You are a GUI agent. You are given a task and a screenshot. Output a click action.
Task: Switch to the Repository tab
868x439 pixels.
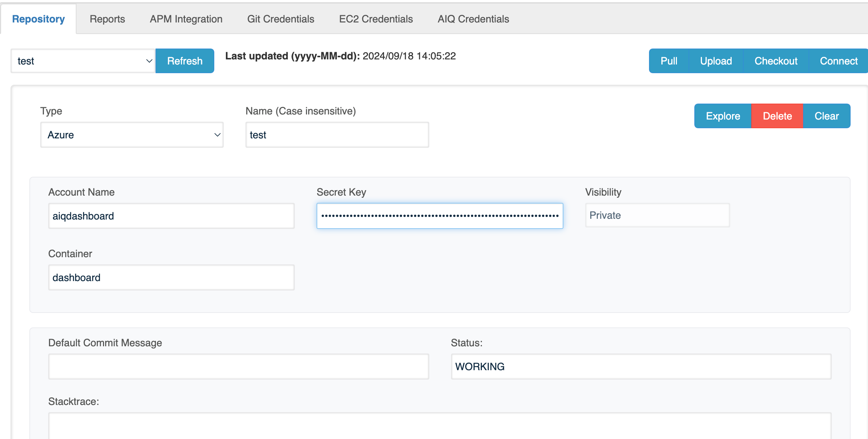(38, 19)
